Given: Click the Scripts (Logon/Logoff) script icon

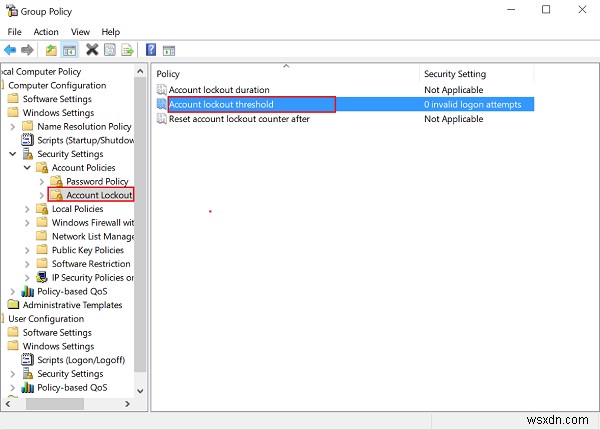Looking at the screenshot, I should (x=27, y=359).
